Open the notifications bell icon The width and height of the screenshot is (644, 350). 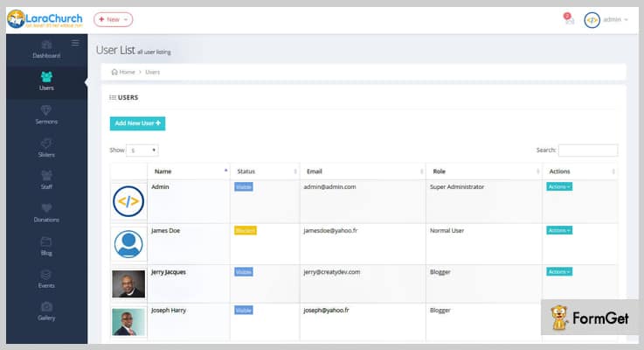click(x=569, y=18)
